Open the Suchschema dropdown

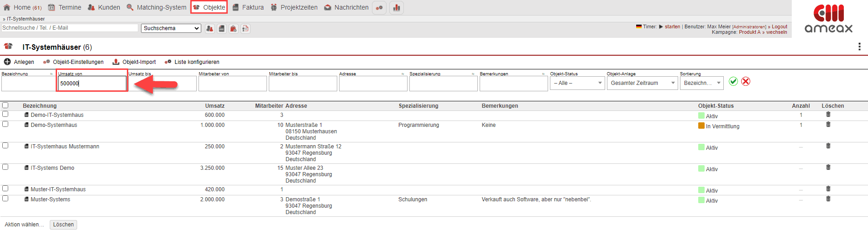171,28
